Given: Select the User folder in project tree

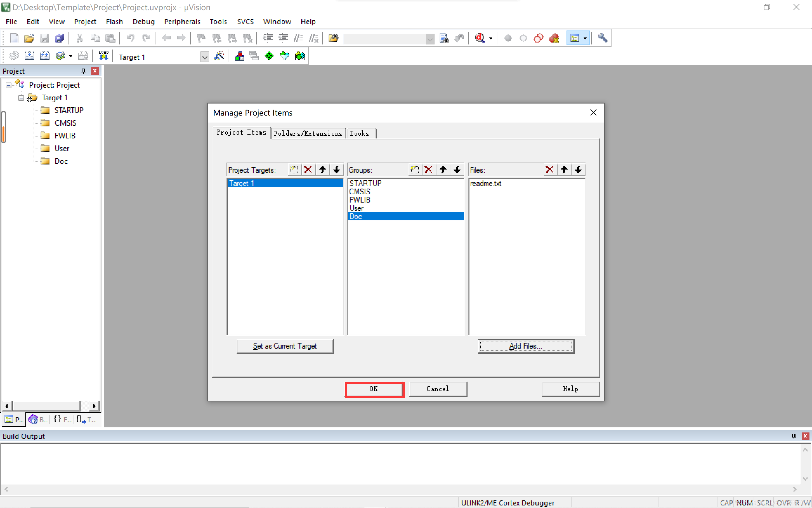Looking at the screenshot, I should (x=62, y=149).
